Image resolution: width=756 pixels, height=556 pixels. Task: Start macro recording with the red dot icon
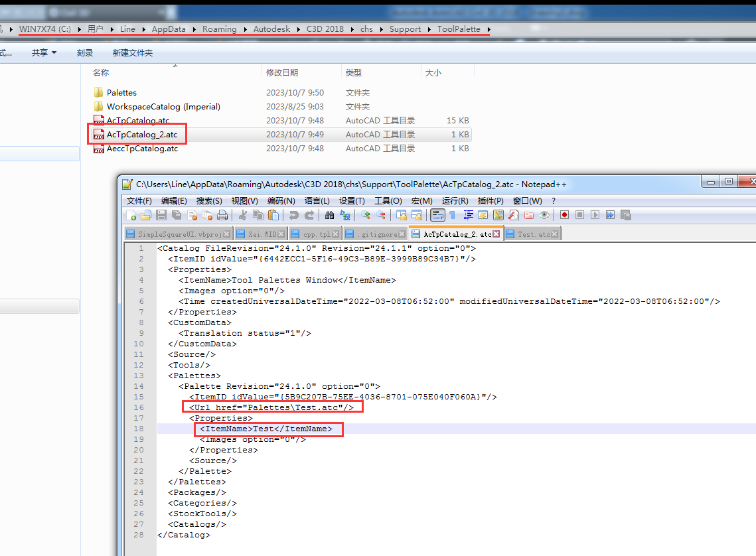564,215
